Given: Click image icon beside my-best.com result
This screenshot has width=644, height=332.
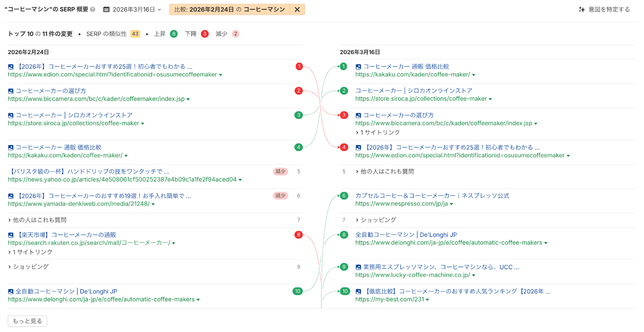Looking at the screenshot, I should click(x=358, y=291).
